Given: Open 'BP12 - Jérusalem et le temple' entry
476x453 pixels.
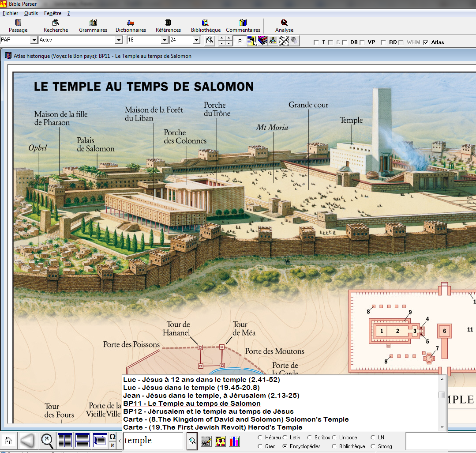Looking at the screenshot, I should (208, 411).
